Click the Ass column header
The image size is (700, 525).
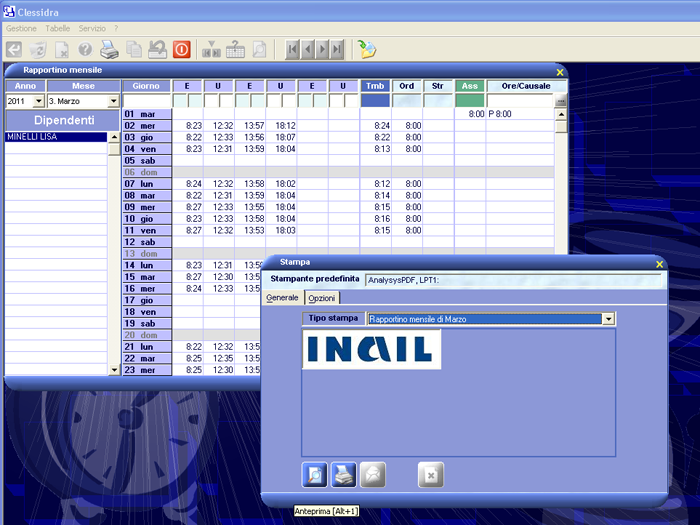coord(470,86)
